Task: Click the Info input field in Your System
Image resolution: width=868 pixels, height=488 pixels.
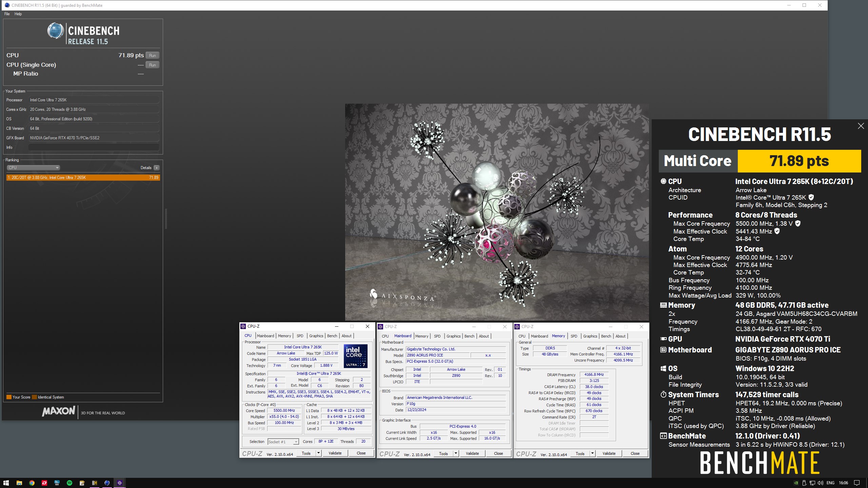Action: click(94, 147)
